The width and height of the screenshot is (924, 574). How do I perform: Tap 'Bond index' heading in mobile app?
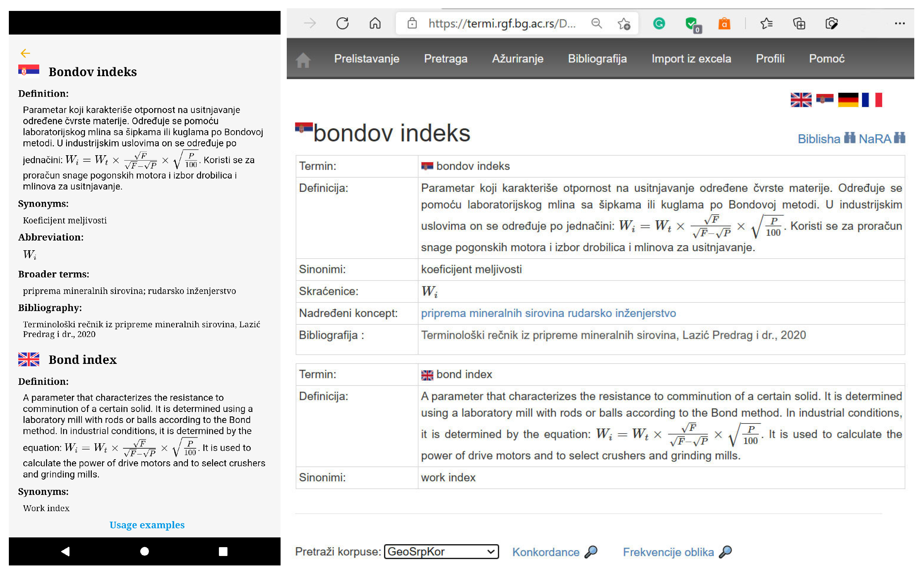(x=82, y=359)
